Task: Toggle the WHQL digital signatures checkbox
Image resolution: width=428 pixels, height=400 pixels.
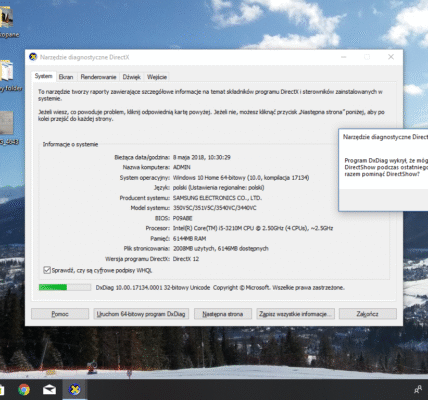Action: (x=47, y=270)
